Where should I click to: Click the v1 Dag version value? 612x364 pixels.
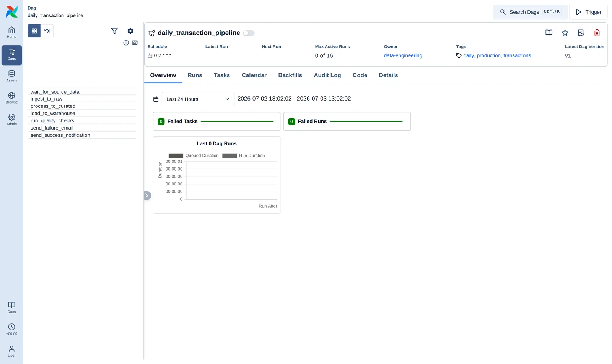pyautogui.click(x=568, y=56)
